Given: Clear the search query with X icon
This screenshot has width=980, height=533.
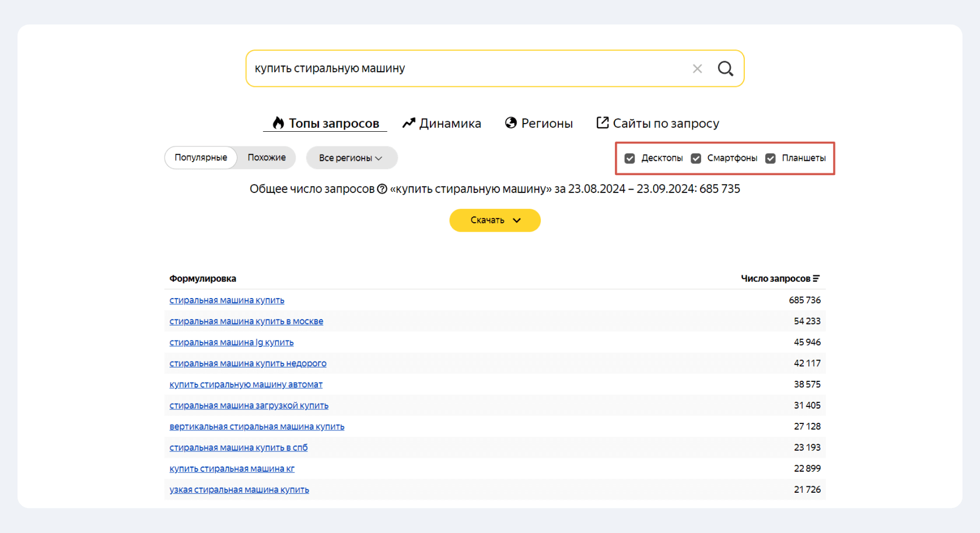Looking at the screenshot, I should [x=697, y=69].
